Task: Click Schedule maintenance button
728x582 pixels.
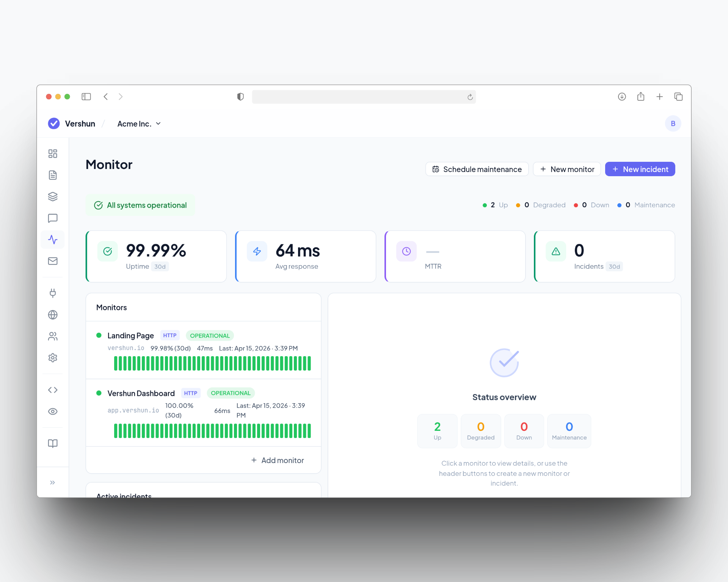Action: tap(477, 169)
